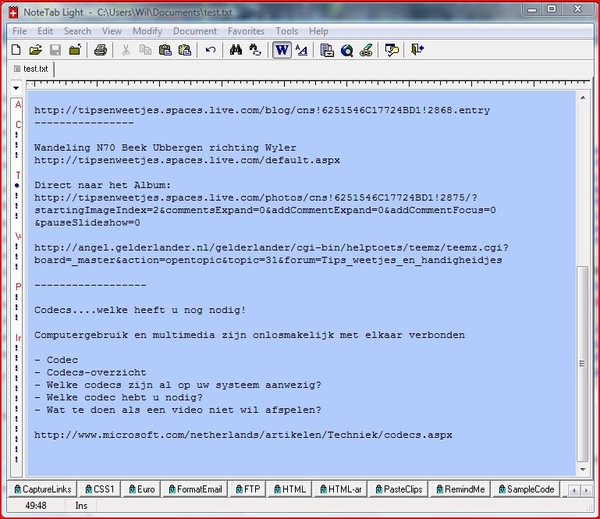This screenshot has height=519, width=600.
Task: Toggle word wrap with the W button
Action: pos(282,50)
